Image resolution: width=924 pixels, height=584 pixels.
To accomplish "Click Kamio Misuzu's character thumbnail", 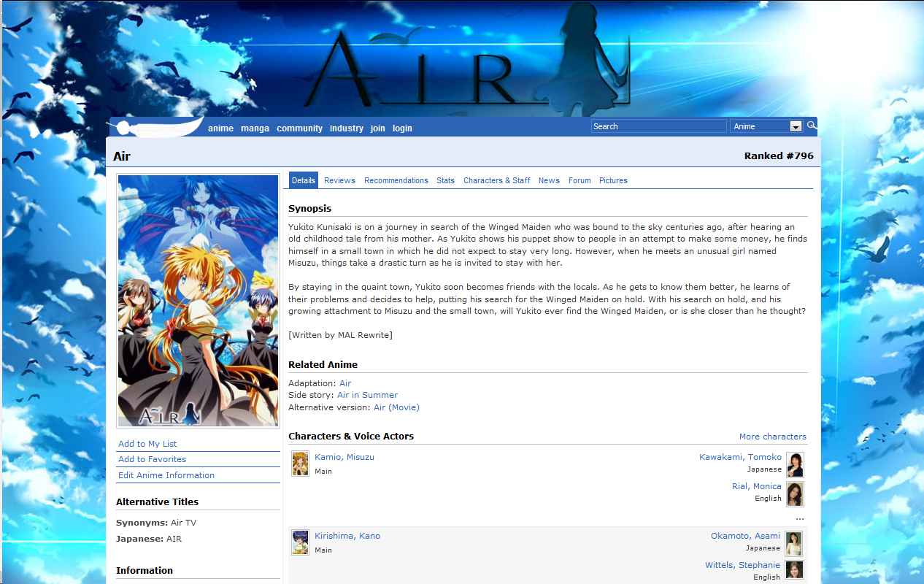I will [x=300, y=464].
